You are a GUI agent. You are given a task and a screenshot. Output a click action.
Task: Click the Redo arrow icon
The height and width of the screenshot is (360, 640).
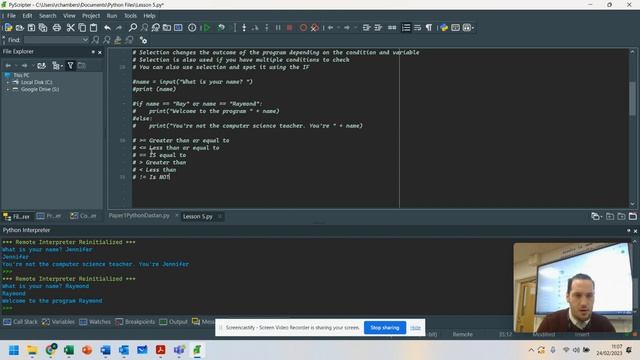click(x=119, y=28)
